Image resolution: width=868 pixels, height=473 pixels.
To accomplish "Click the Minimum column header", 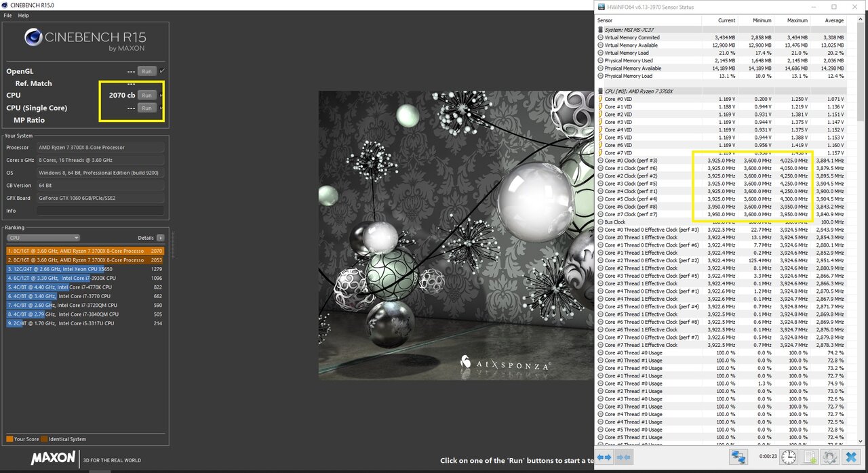I will [x=762, y=20].
